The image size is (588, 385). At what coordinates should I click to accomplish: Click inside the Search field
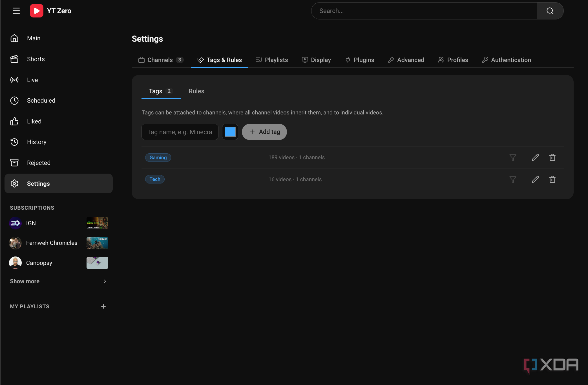tap(424, 11)
